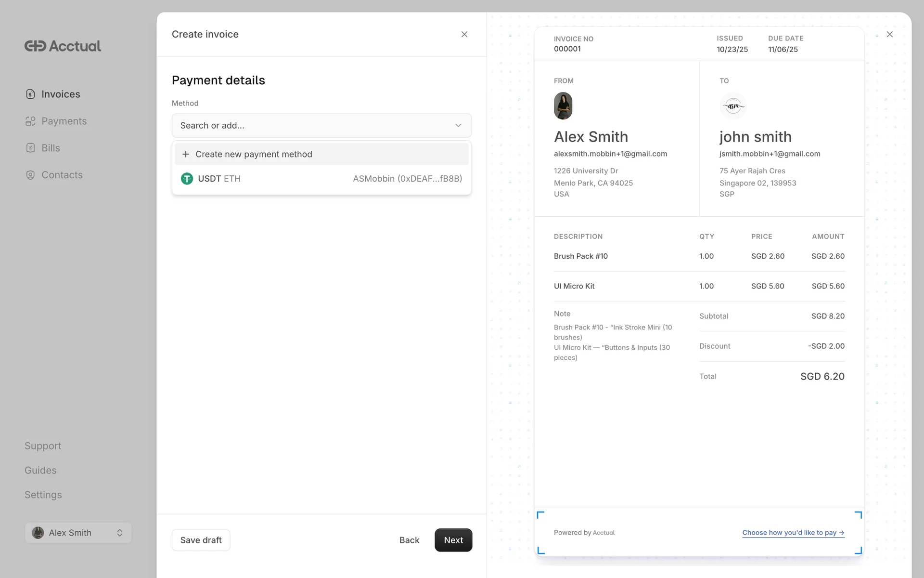Select USDT ETH ASMobbin payment method
The image size is (924, 578).
click(x=321, y=179)
